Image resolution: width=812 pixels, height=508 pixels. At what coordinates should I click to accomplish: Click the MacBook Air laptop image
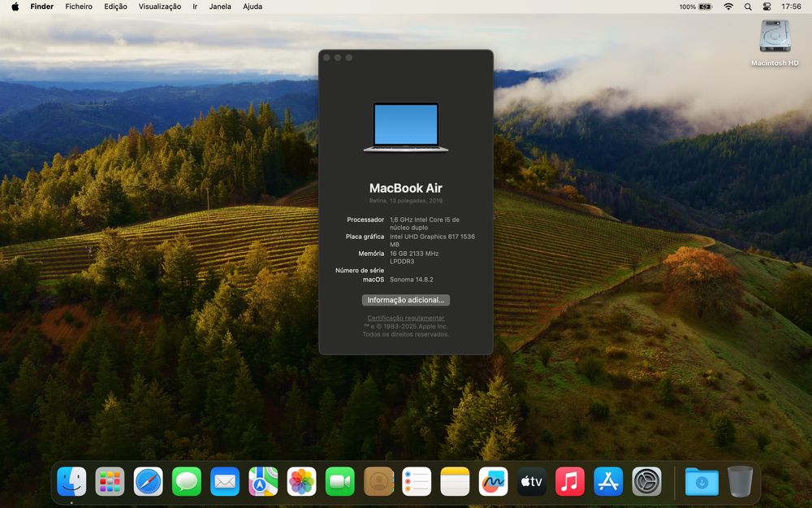pyautogui.click(x=406, y=128)
